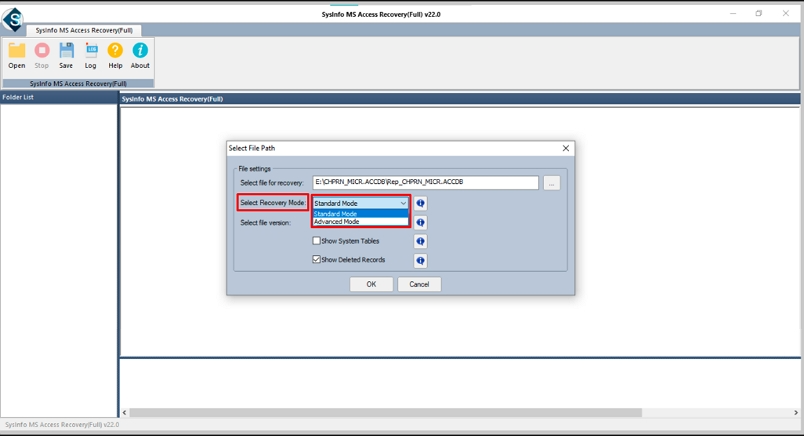Click the Open folder icon
Viewport: 804px width, 436px height.
point(17,51)
